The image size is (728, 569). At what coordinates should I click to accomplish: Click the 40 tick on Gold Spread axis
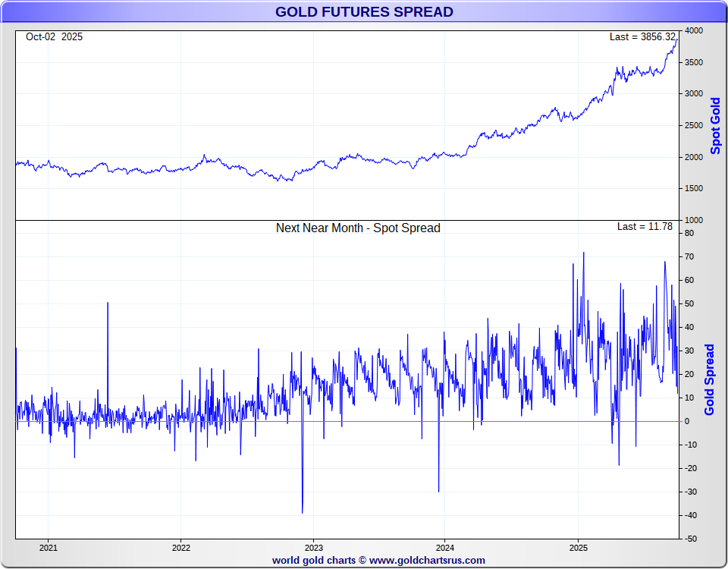[x=689, y=327]
